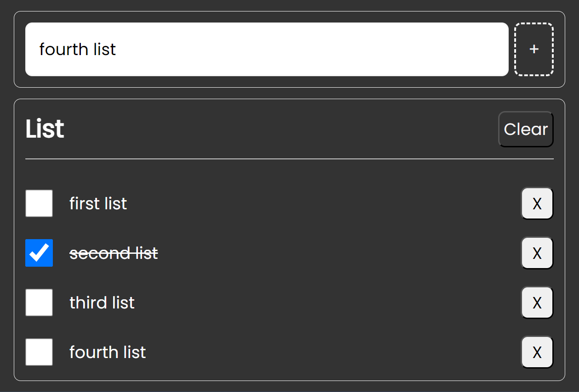The height and width of the screenshot is (392, 579).
Task: Click the divider line under List heading
Action: point(289,159)
